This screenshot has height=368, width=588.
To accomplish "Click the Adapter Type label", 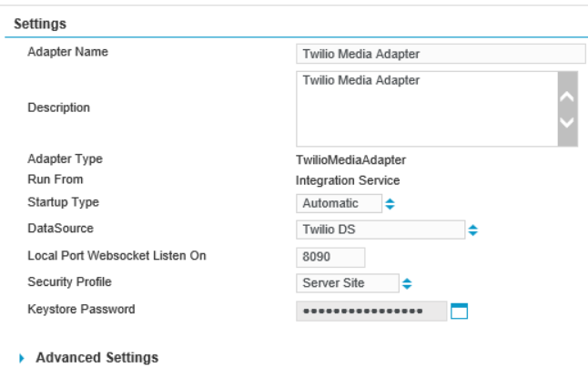I will pos(65,159).
